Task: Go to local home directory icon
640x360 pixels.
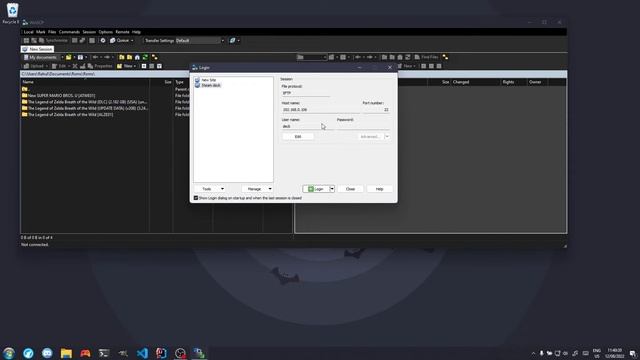Action: (x=137, y=57)
